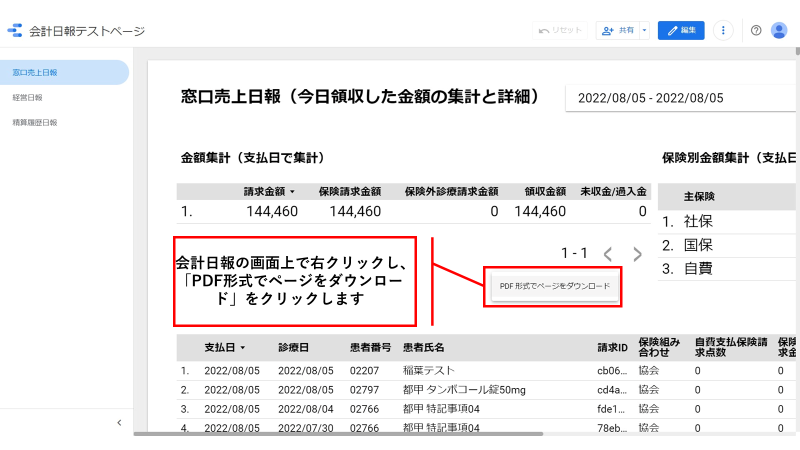Image resolution: width=800 pixels, height=450 pixels.
Task: Open the help question mark icon
Action: pos(756,31)
